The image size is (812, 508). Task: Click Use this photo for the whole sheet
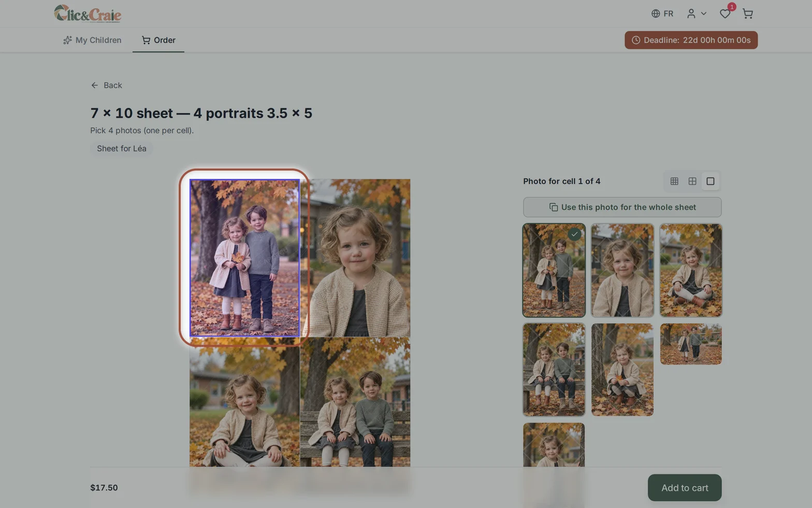point(622,207)
